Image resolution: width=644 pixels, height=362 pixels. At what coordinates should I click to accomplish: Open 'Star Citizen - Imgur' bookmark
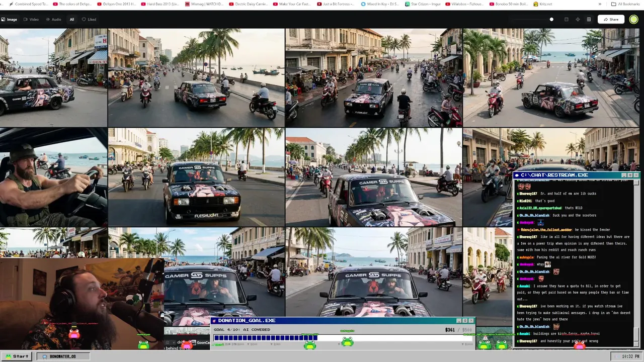click(x=424, y=4)
